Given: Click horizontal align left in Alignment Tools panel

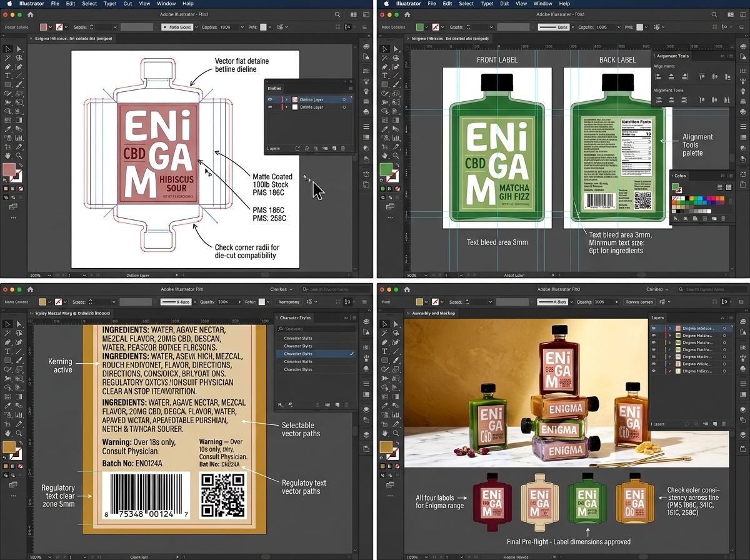Looking at the screenshot, I should (x=657, y=76).
